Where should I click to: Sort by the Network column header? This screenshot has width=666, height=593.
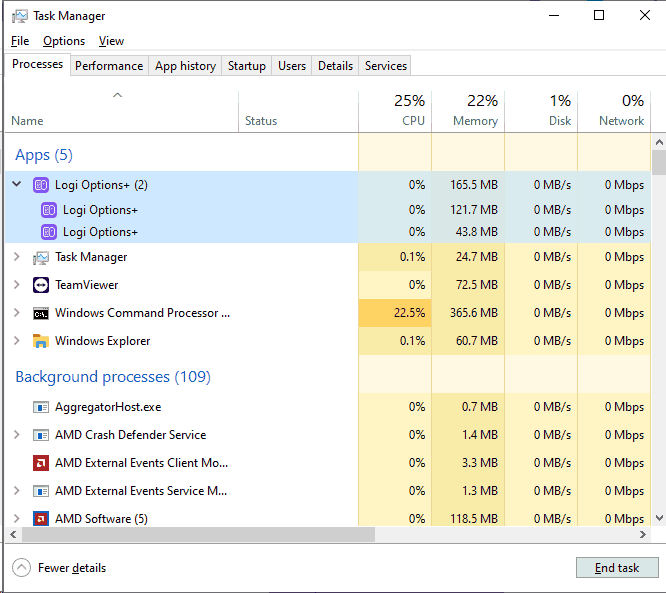[x=614, y=111]
